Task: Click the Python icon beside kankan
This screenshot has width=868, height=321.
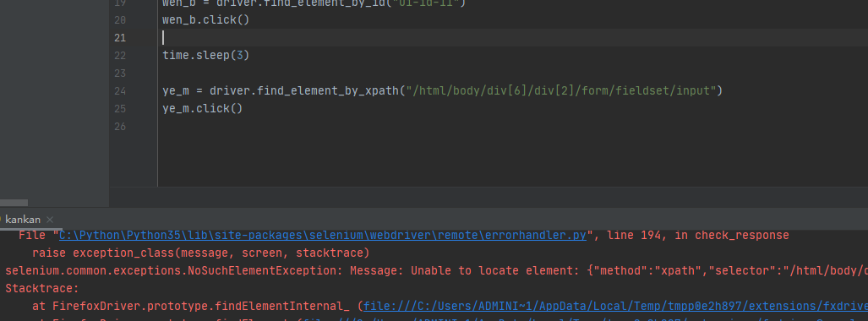Action: coord(1,220)
